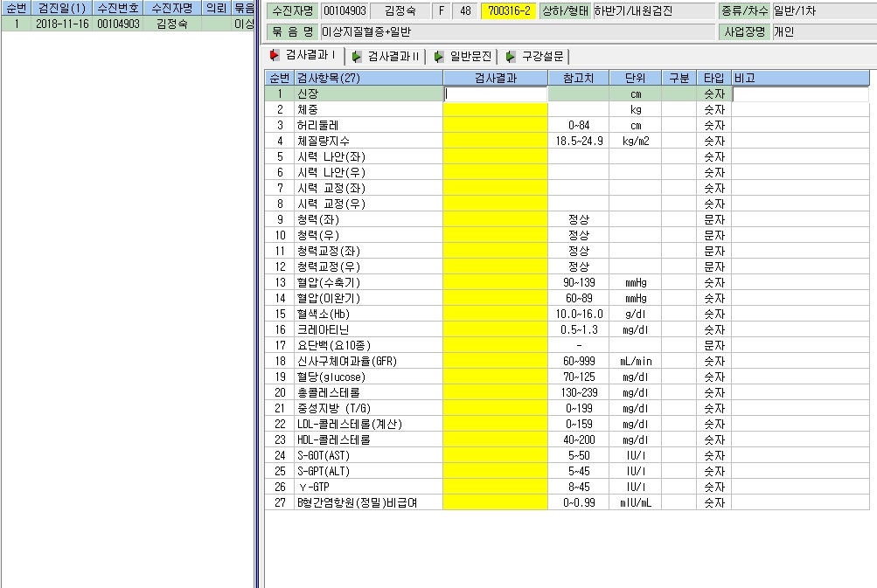Click the 검사결과 column header
877x588 pixels.
[x=496, y=79]
